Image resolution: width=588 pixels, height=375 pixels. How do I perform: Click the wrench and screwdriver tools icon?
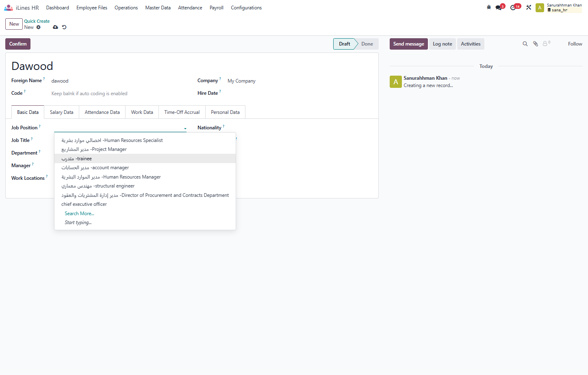click(529, 7)
